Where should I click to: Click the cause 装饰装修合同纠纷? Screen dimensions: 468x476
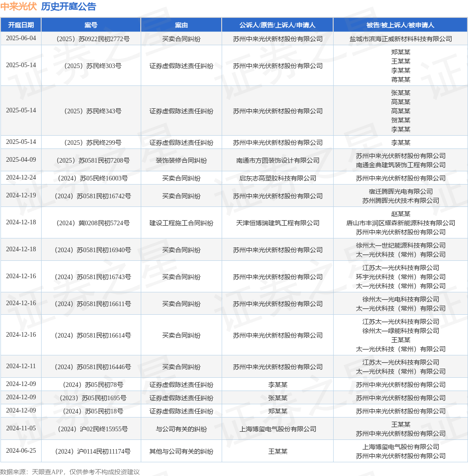pos(181,160)
